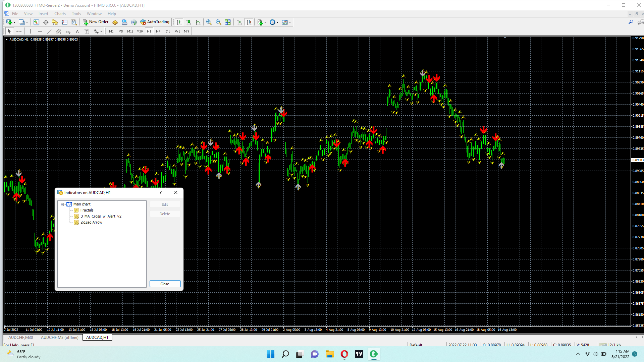The width and height of the screenshot is (644, 362).
Task: Open the Charts menu
Action: (x=60, y=14)
